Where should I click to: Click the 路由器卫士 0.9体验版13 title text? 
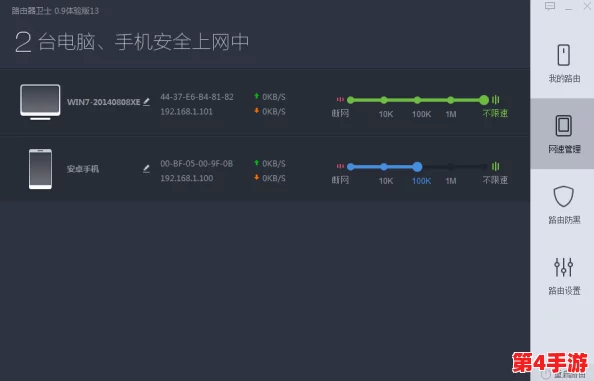55,11
